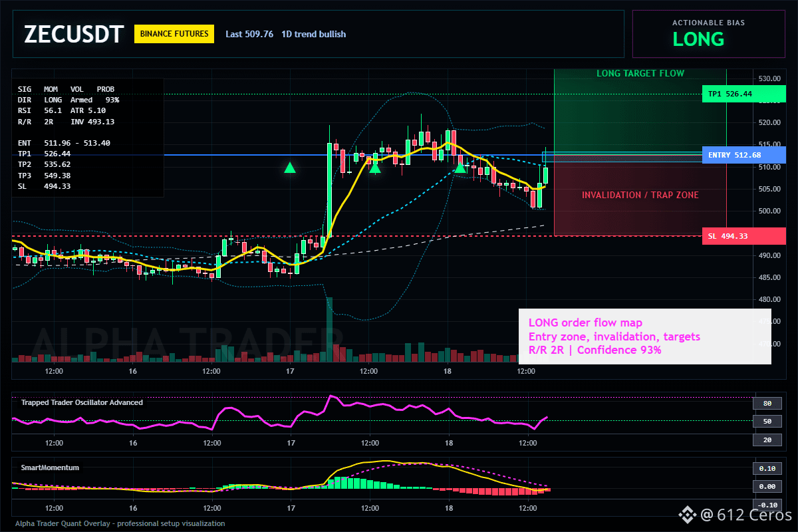Click the SmartMomentum -0.10 scale label

(767, 505)
